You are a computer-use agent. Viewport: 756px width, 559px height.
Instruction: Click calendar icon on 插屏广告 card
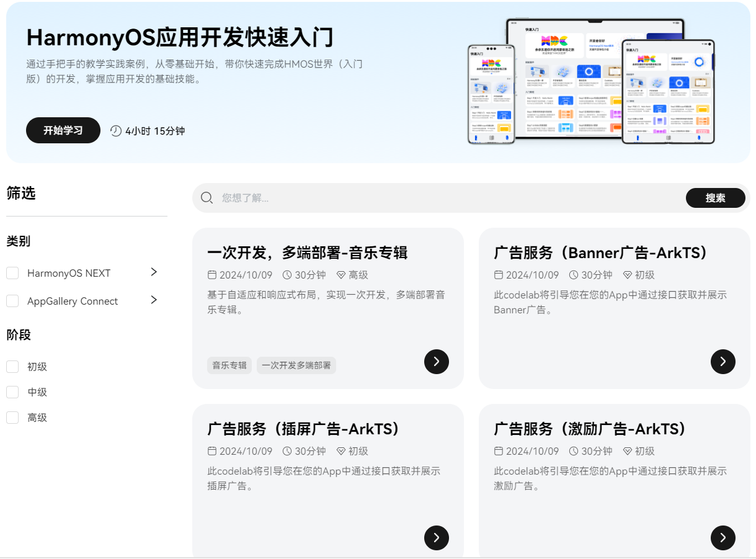[x=211, y=451]
